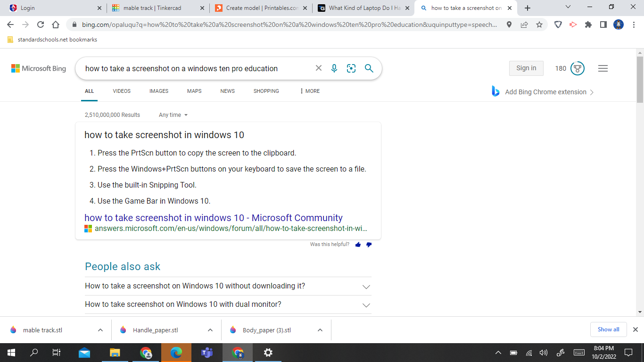Launch Mail from the taskbar
644x362 pixels.
pos(84,353)
